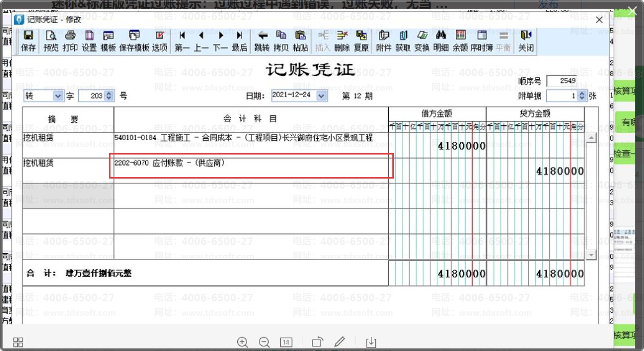Adjust the 附单据 attachment count spinner
644x351 pixels.
581,96
